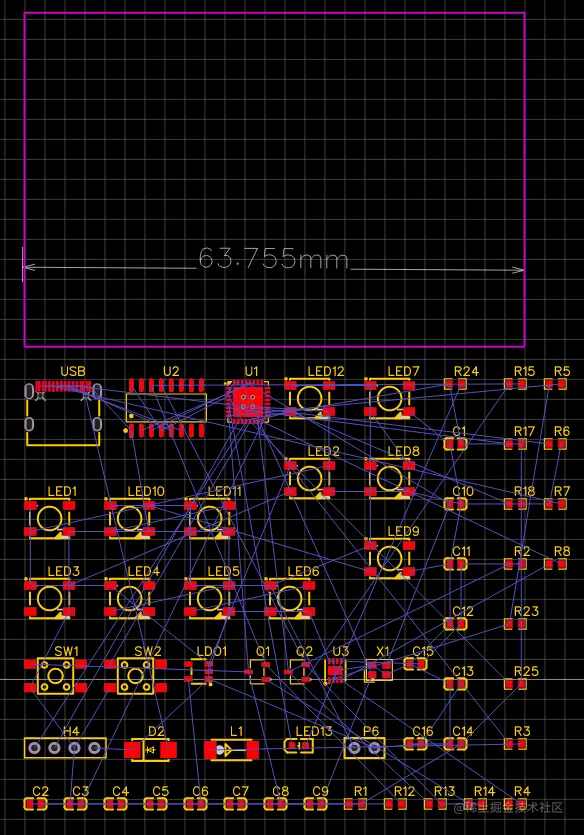Select the LED13 footprint
This screenshot has height=835, width=584.
[298, 746]
